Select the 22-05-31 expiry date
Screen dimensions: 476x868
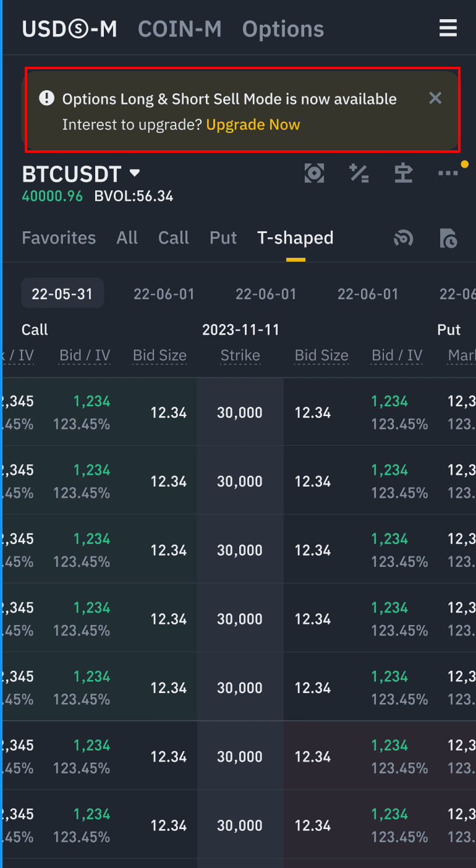coord(62,294)
